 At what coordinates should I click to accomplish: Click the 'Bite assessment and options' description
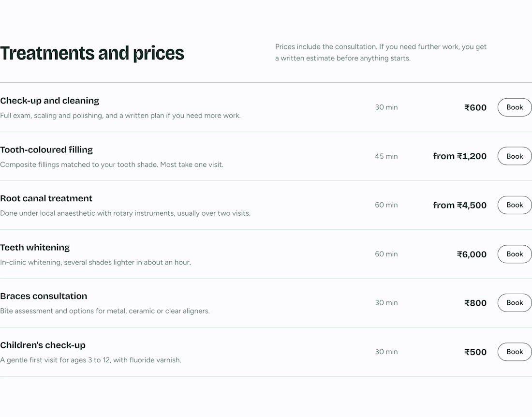pyautogui.click(x=105, y=311)
